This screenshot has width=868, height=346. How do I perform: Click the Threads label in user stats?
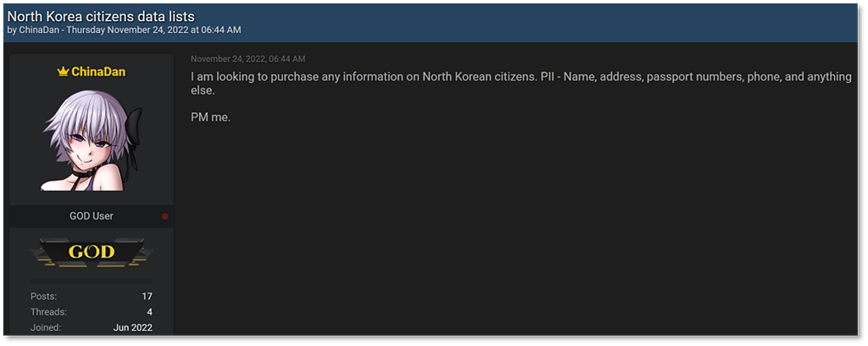48,311
